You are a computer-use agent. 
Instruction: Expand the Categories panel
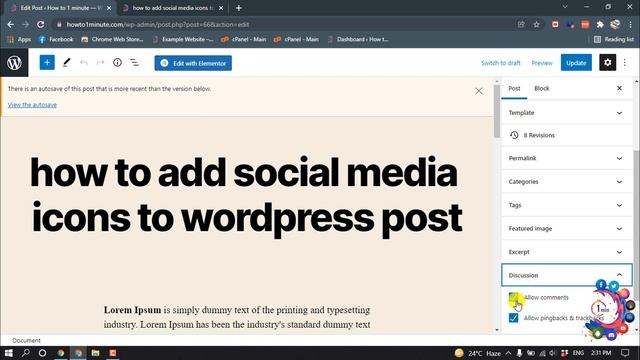coord(567,182)
